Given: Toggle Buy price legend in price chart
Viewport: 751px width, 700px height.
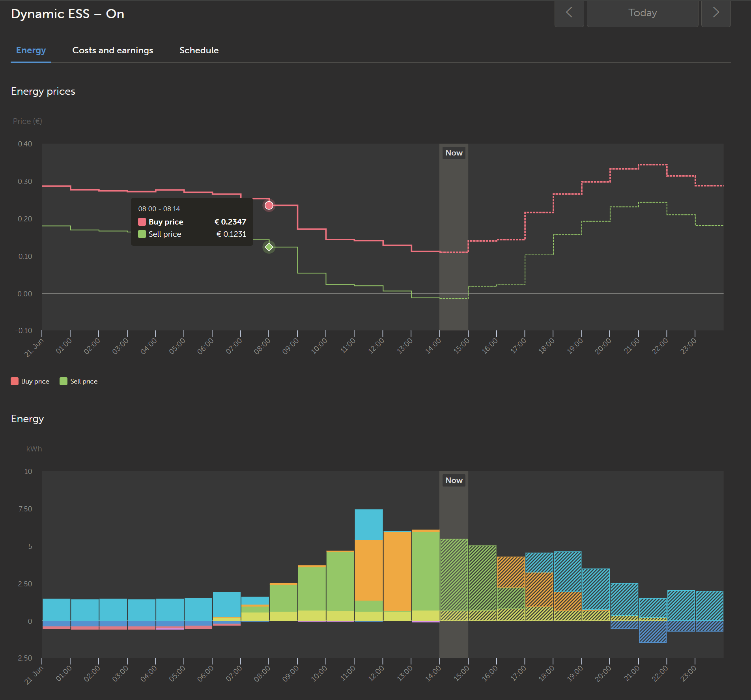Looking at the screenshot, I should click(x=30, y=381).
